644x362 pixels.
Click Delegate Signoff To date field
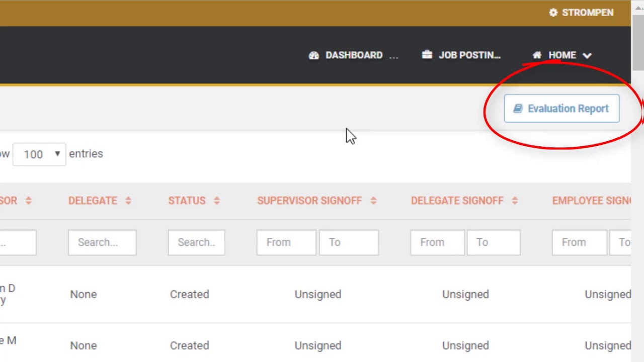tap(494, 242)
